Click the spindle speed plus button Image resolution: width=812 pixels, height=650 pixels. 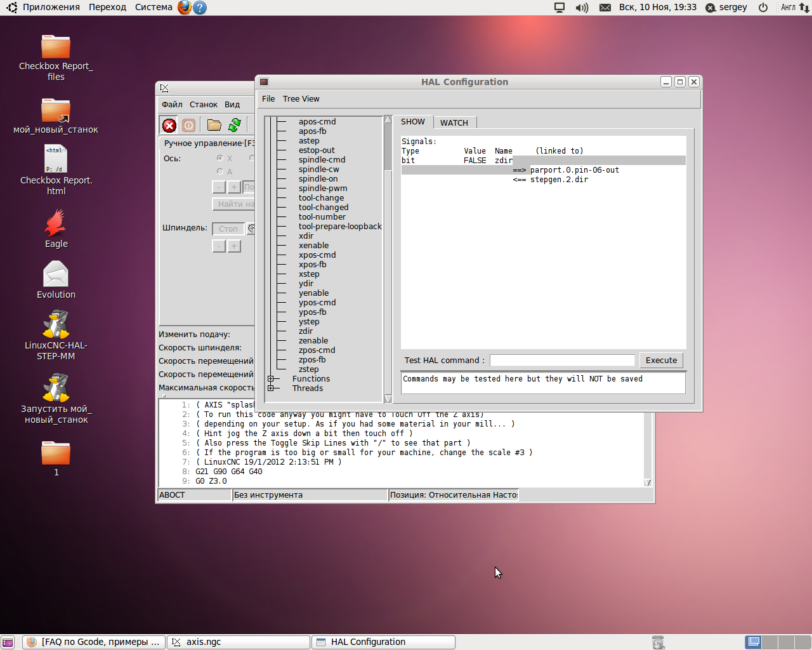tap(234, 246)
